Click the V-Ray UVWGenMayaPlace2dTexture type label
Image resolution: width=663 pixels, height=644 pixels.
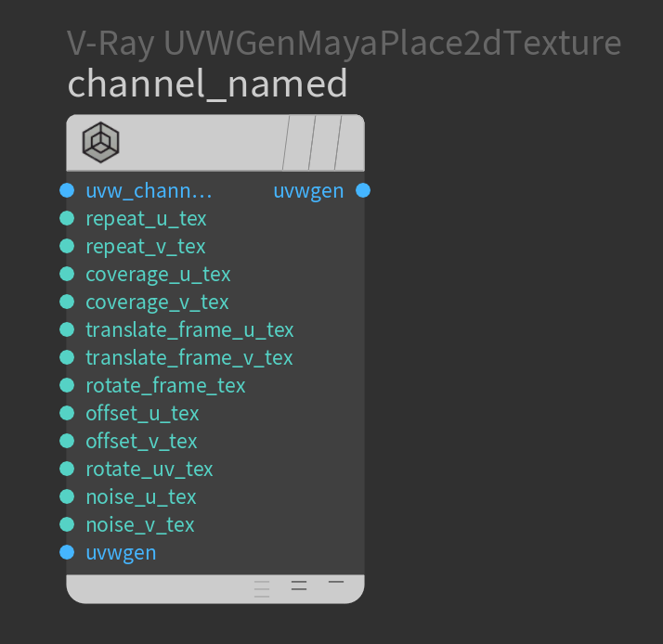(x=344, y=44)
